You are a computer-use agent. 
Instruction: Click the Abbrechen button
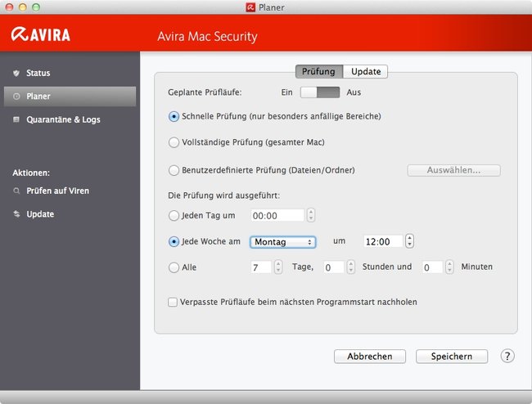click(x=370, y=357)
